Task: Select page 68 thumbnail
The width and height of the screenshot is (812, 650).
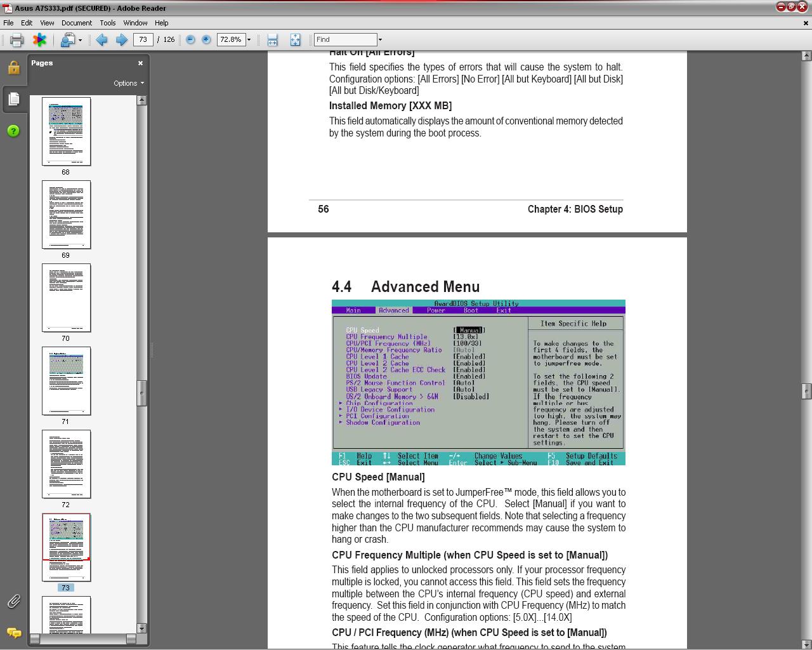Action: pos(66,131)
